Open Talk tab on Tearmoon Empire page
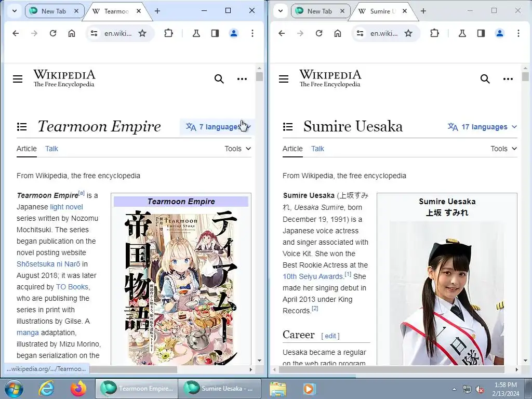Image resolution: width=532 pixels, height=399 pixels. coord(51,149)
